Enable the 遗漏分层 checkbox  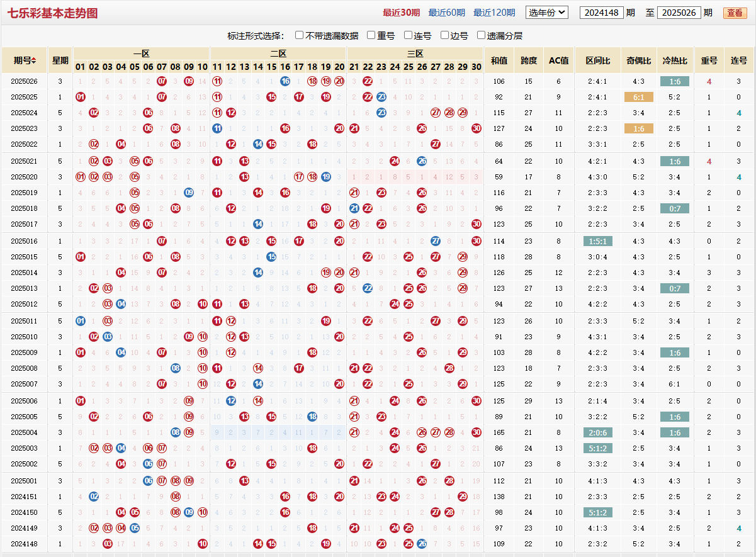pos(482,35)
